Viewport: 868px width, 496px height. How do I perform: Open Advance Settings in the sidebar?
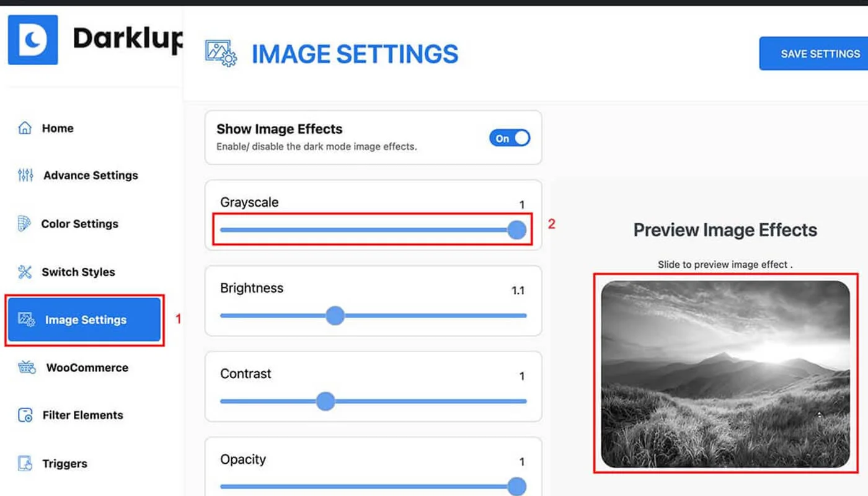(x=91, y=175)
